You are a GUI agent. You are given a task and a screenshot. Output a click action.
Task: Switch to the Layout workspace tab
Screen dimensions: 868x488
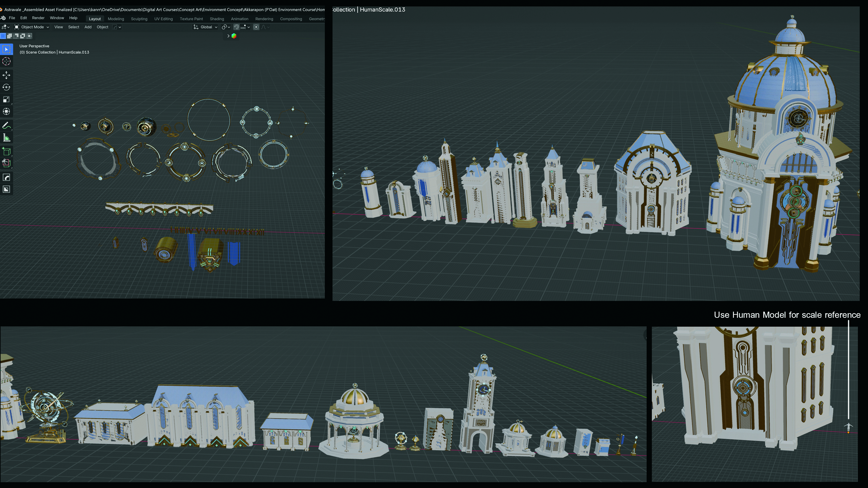[95, 19]
